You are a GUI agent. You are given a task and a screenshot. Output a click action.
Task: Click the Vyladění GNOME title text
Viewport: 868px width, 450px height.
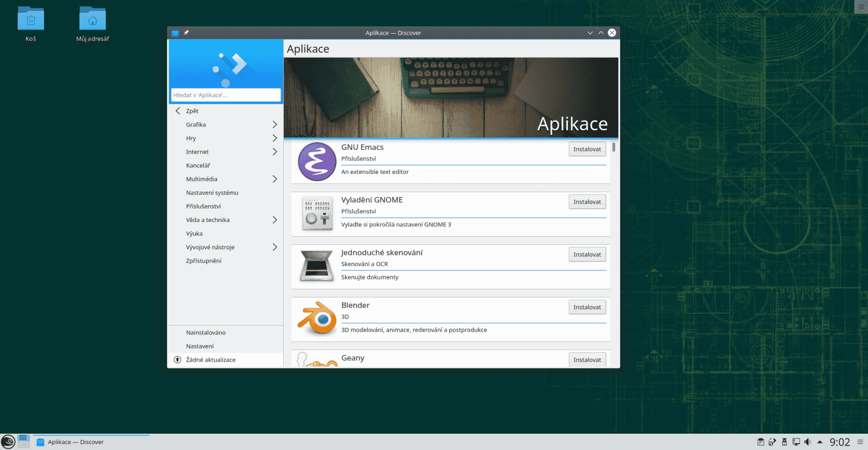(372, 200)
